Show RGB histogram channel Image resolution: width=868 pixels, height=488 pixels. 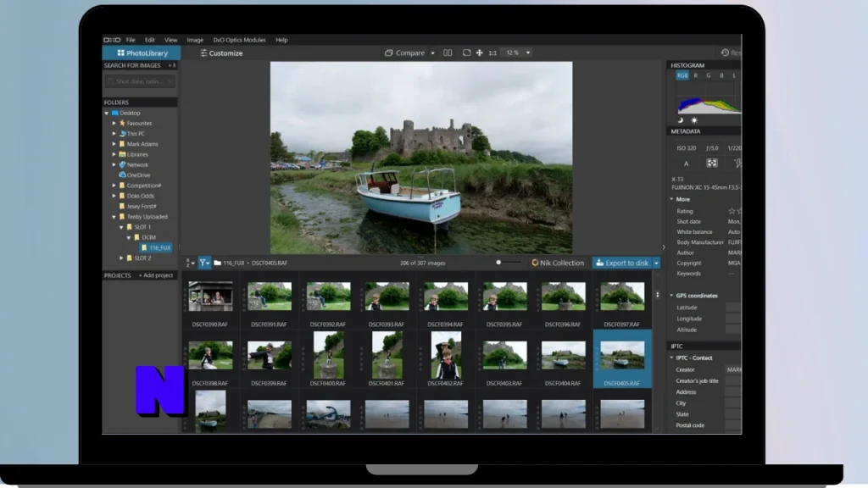pos(682,75)
